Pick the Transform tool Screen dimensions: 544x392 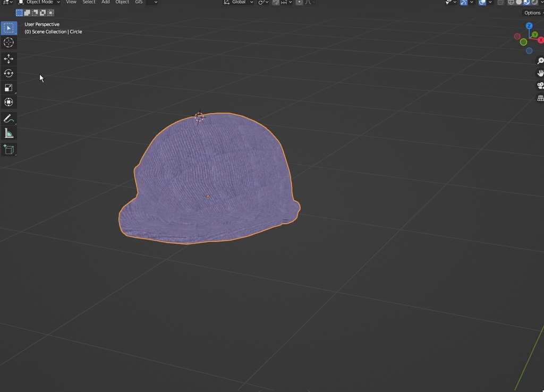click(8, 102)
